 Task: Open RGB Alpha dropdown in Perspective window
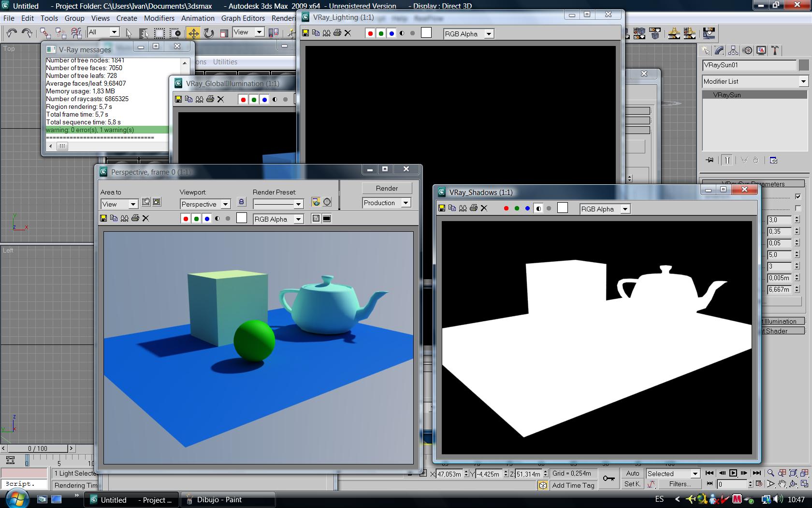click(278, 219)
